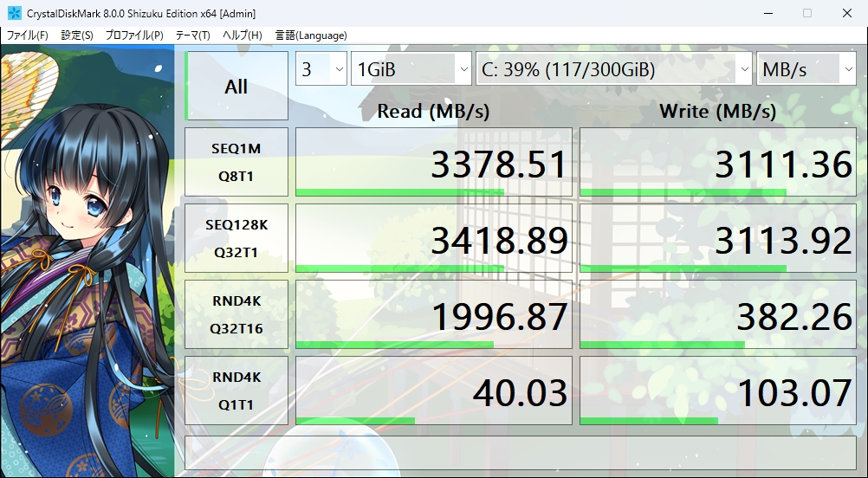Run the SEQ1M Q8T1 test
The image size is (868, 478).
pyautogui.click(x=236, y=162)
